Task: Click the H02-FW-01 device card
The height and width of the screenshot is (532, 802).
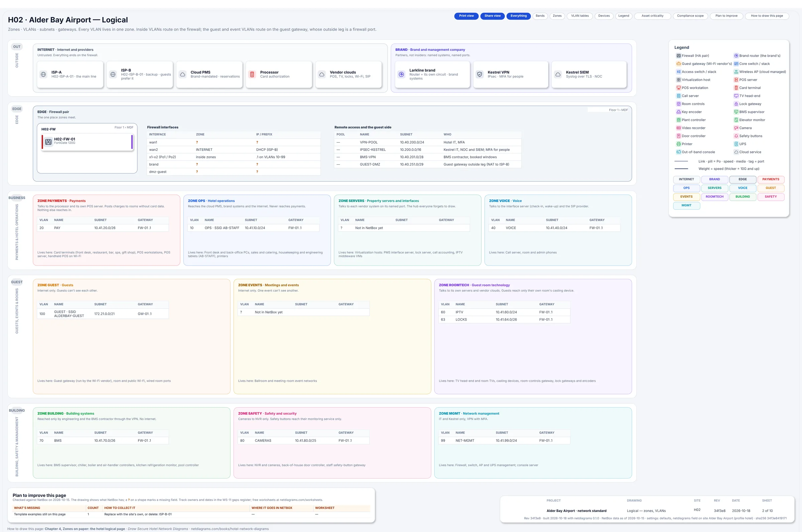Action: (x=87, y=142)
